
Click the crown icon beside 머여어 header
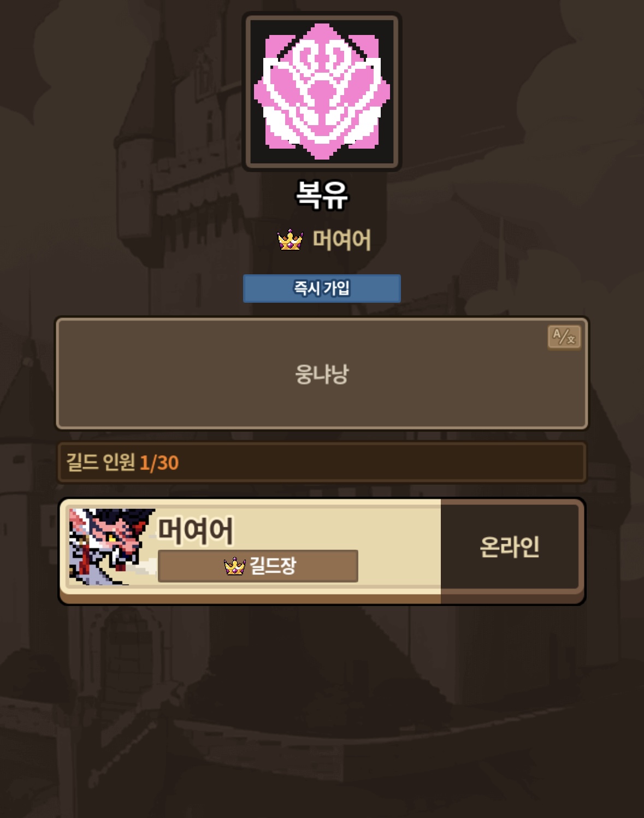(x=290, y=240)
